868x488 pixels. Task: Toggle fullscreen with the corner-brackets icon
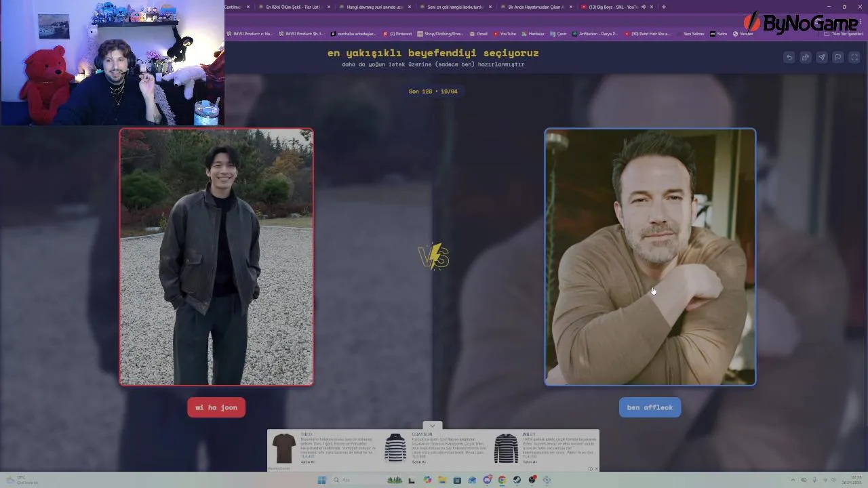pyautogui.click(x=854, y=58)
